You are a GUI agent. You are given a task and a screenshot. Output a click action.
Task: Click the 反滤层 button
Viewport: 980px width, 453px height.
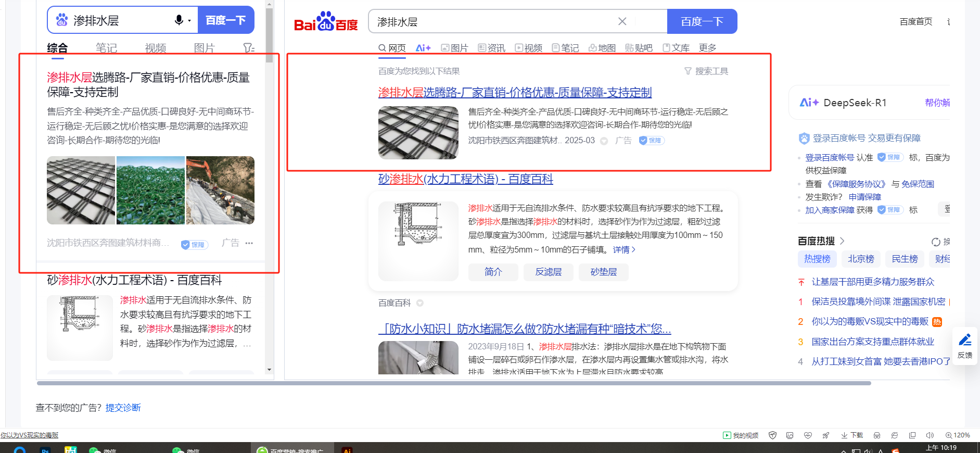tap(549, 272)
